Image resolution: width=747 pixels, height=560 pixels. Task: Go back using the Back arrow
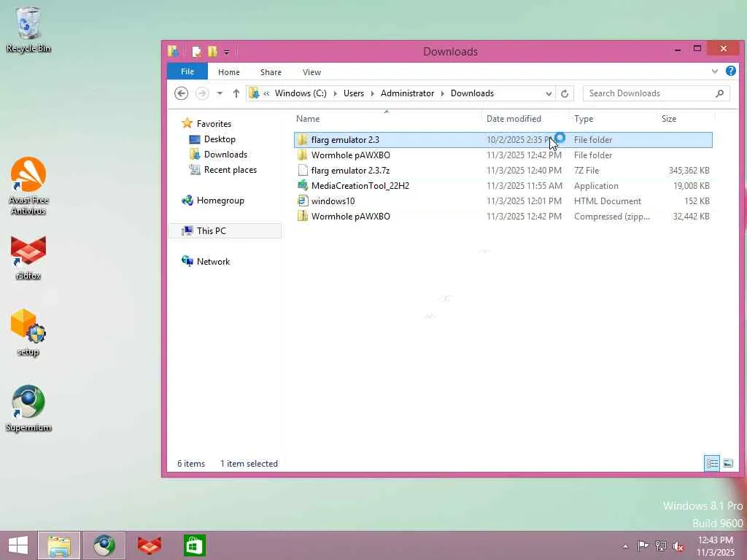click(x=181, y=93)
